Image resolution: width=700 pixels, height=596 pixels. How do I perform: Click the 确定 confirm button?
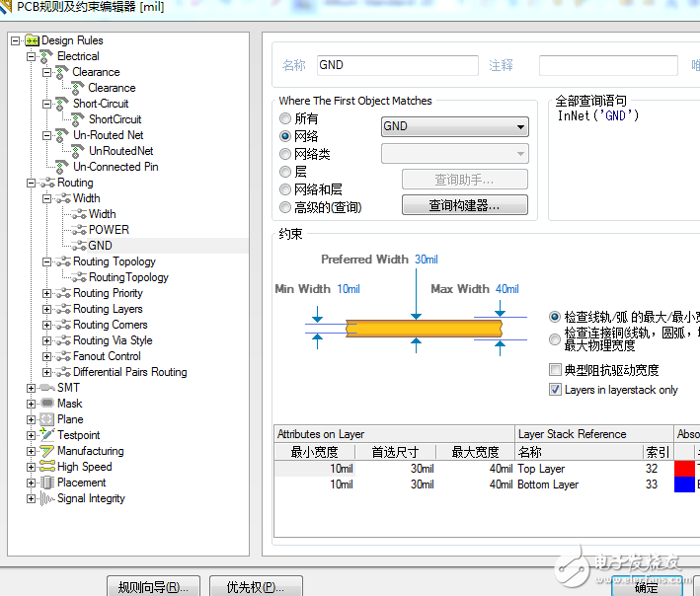click(x=647, y=587)
